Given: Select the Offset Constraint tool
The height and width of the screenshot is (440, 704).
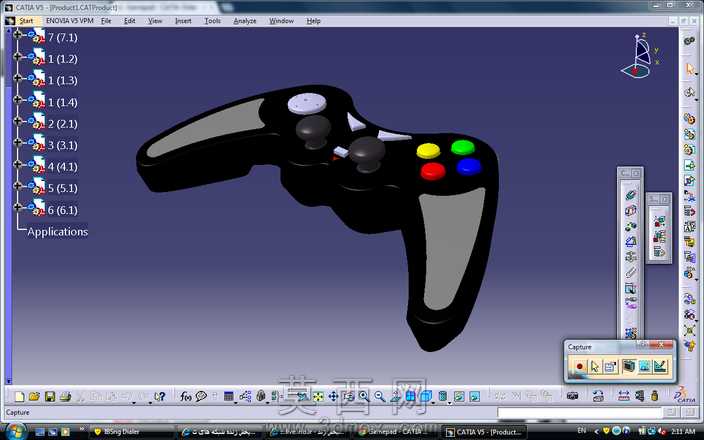Looking at the screenshot, I should [x=630, y=226].
